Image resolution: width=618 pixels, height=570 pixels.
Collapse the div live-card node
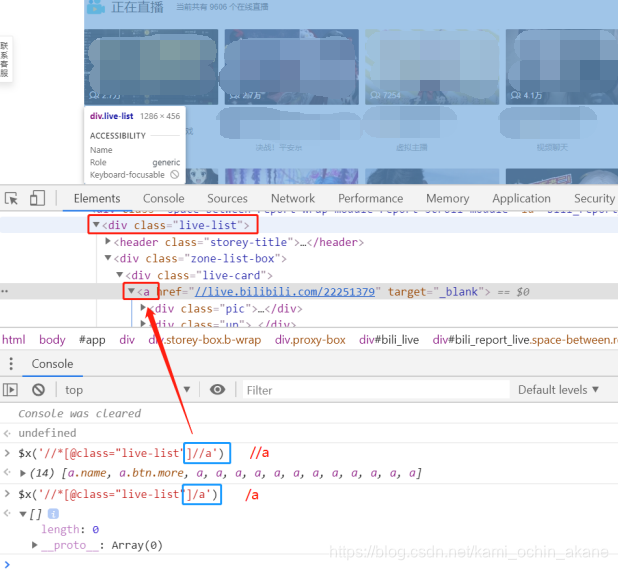pyautogui.click(x=119, y=274)
